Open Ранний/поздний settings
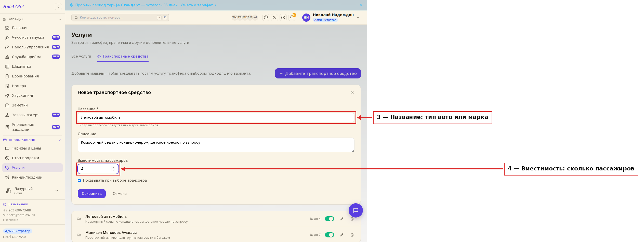The image size is (644, 242). (x=32, y=177)
